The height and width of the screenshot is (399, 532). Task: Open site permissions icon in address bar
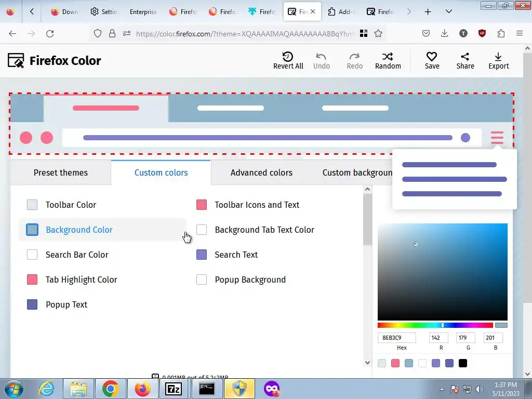click(x=127, y=34)
